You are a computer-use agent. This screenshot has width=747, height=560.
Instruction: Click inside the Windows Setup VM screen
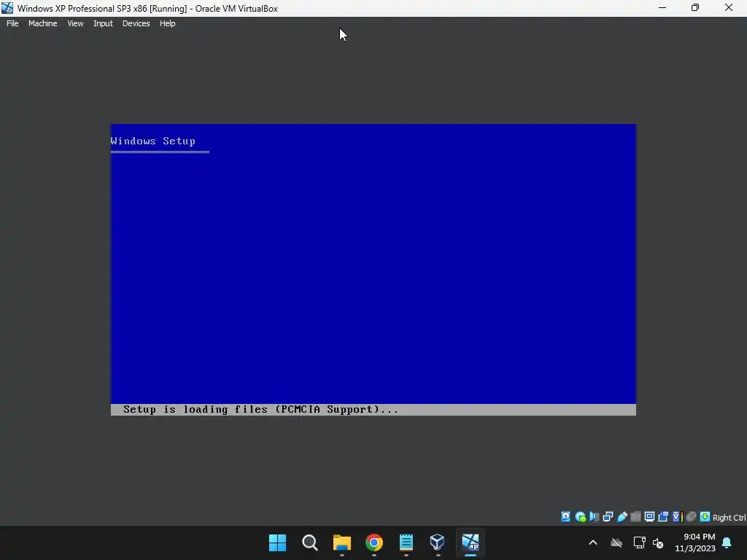click(x=373, y=270)
